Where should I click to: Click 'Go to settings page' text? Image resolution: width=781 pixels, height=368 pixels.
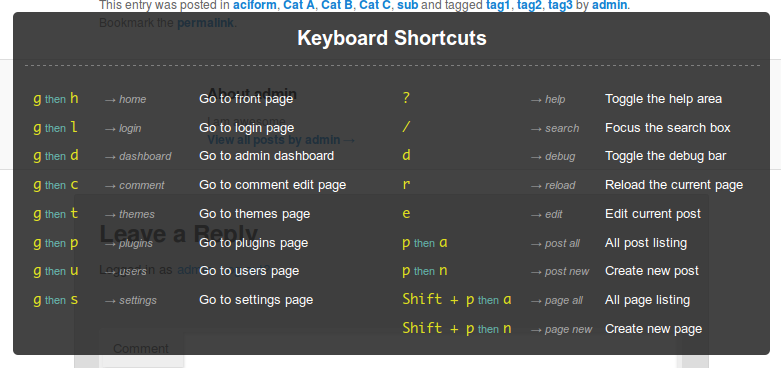coord(256,300)
